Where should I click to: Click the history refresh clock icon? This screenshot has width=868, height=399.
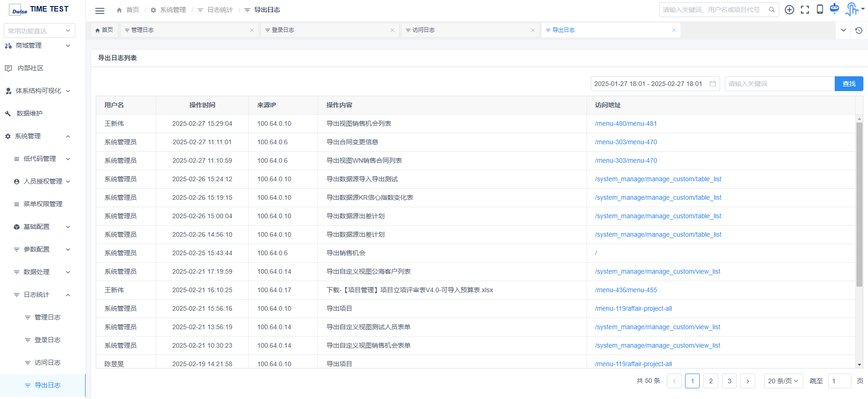tap(859, 30)
